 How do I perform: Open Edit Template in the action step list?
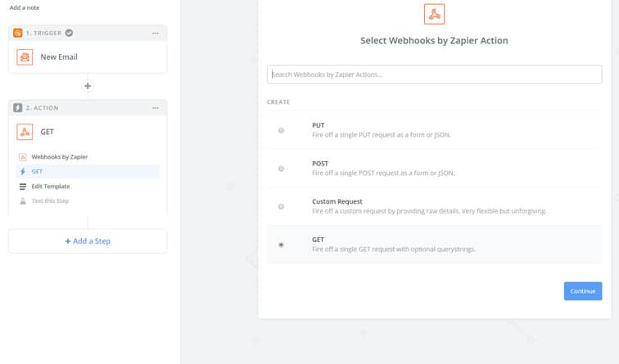coord(51,186)
